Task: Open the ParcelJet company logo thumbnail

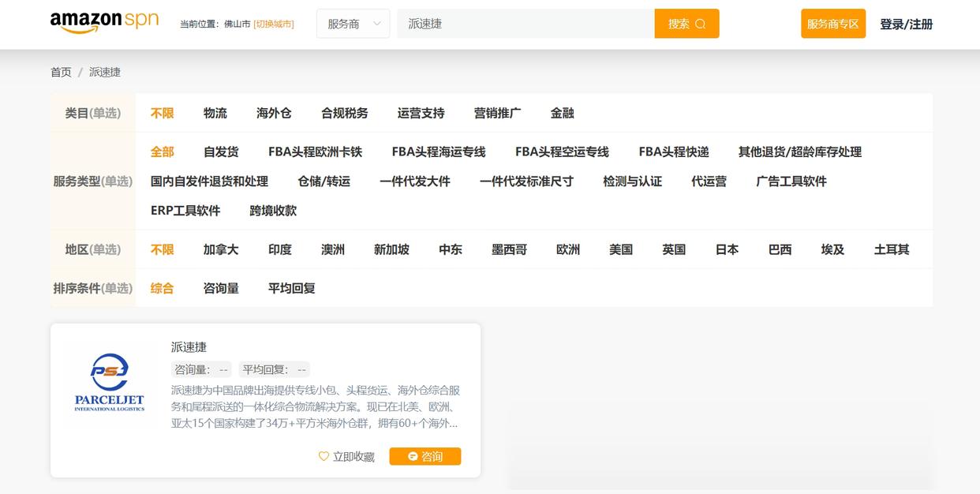Action: [109, 384]
